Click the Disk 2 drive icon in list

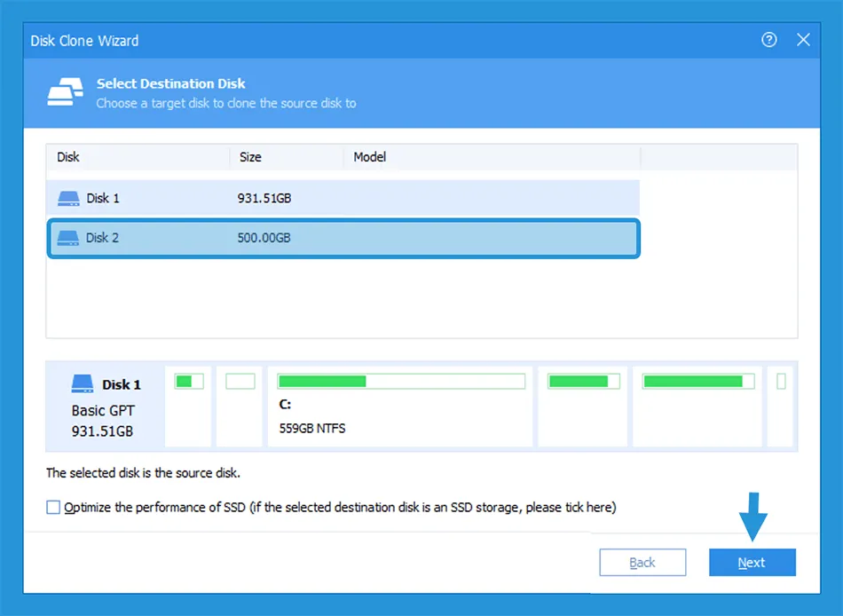pos(68,238)
